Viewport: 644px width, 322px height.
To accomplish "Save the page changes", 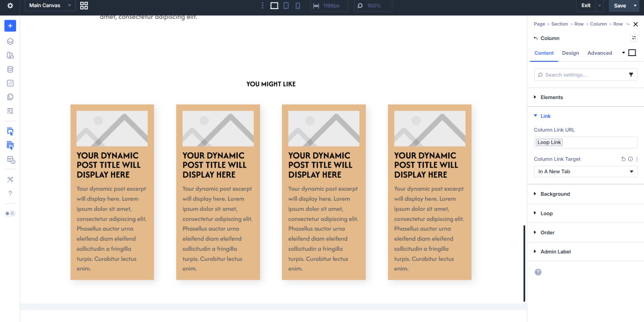I will point(620,6).
